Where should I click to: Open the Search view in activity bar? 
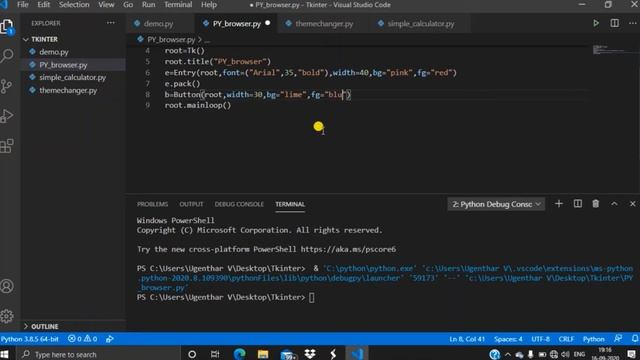(7, 56)
